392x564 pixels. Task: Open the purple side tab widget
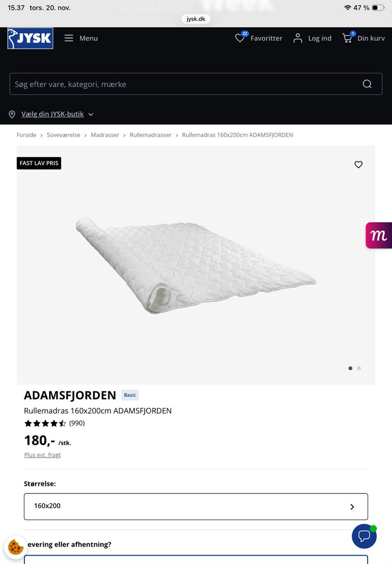tap(379, 235)
